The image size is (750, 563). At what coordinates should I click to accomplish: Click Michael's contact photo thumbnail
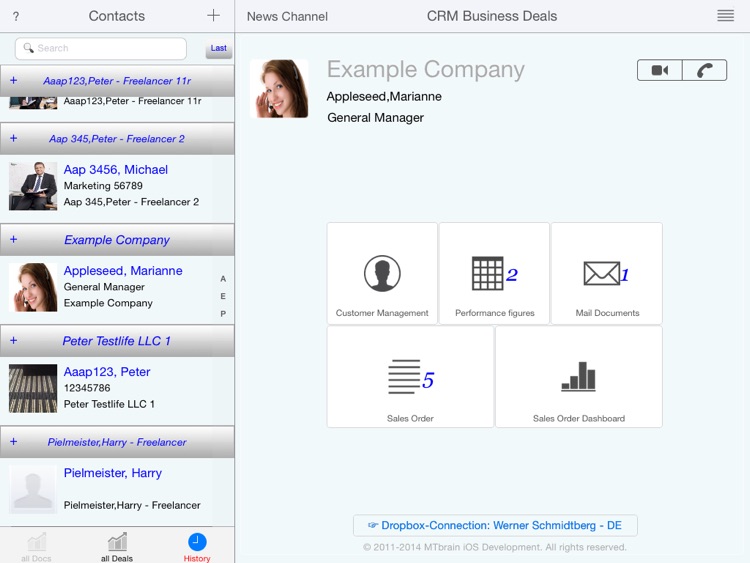coord(33,186)
